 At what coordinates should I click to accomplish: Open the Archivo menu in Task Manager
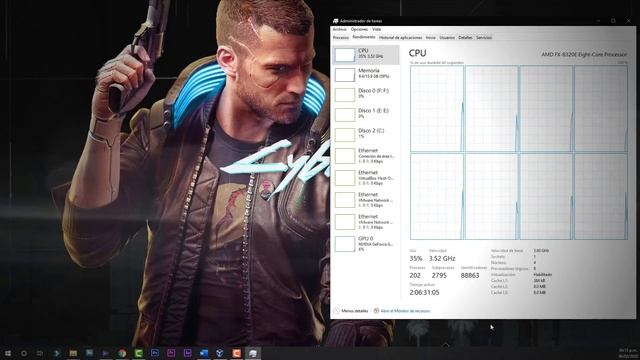pyautogui.click(x=339, y=29)
